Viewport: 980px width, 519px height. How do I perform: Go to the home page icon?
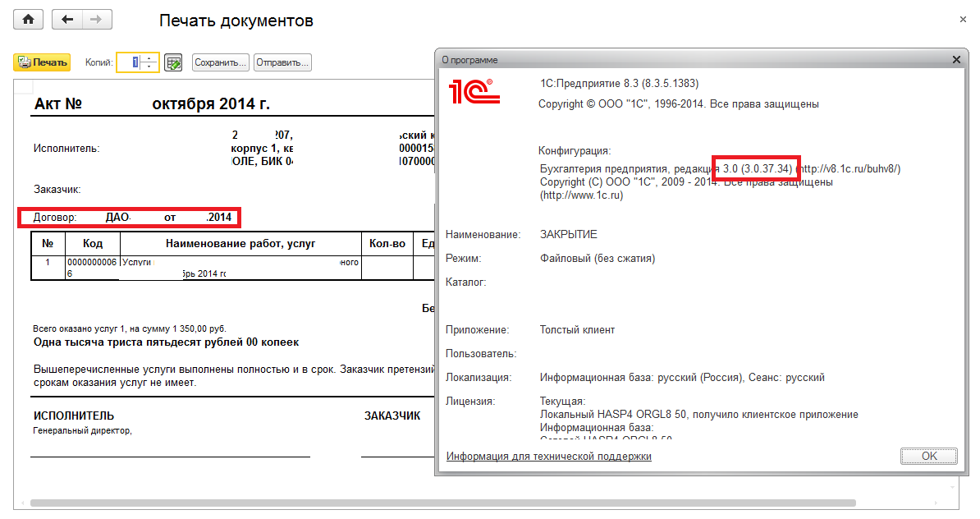(x=28, y=20)
